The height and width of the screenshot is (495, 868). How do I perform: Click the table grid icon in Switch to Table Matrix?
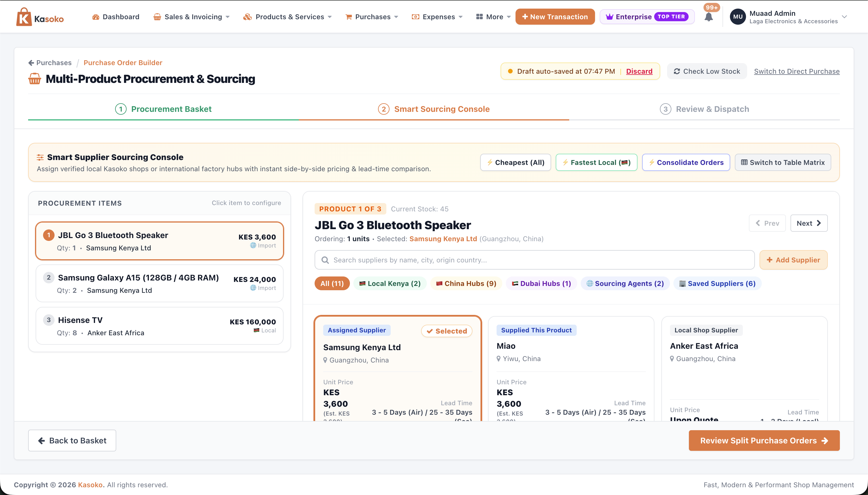click(x=744, y=163)
